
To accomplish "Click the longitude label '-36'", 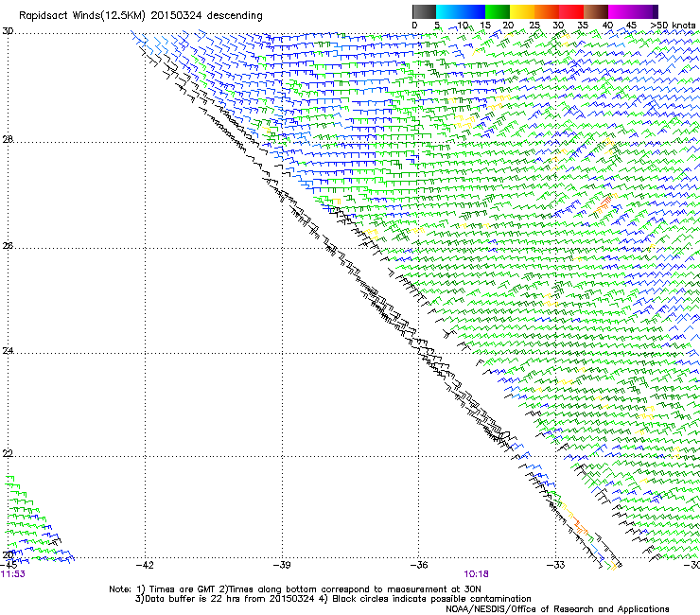I will click(419, 566).
